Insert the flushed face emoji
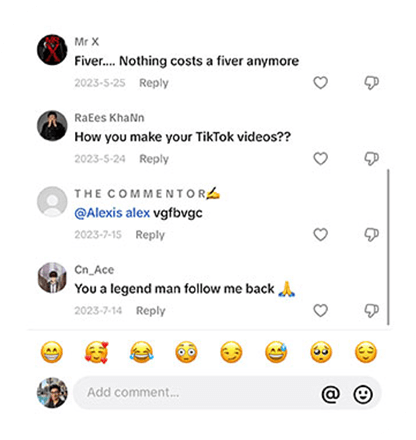This screenshot has height=440, width=416. [x=186, y=352]
